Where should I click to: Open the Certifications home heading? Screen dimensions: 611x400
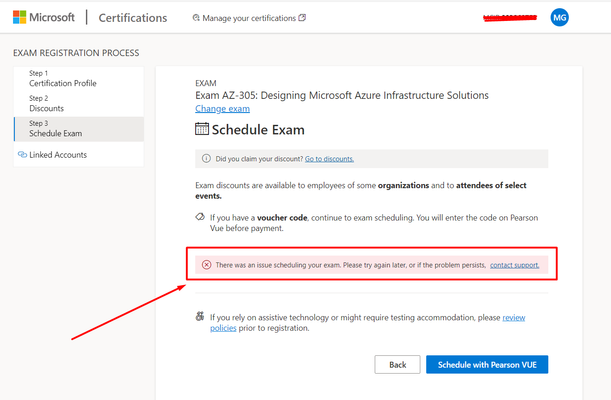point(132,18)
